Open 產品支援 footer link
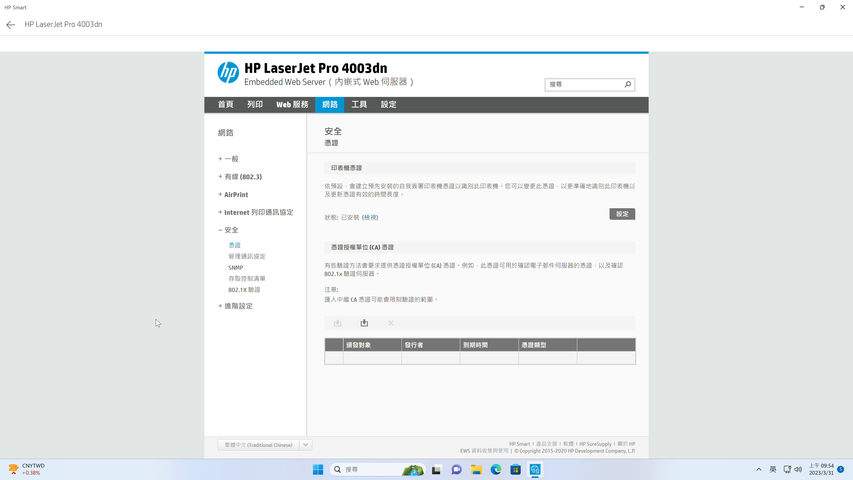 [x=547, y=444]
